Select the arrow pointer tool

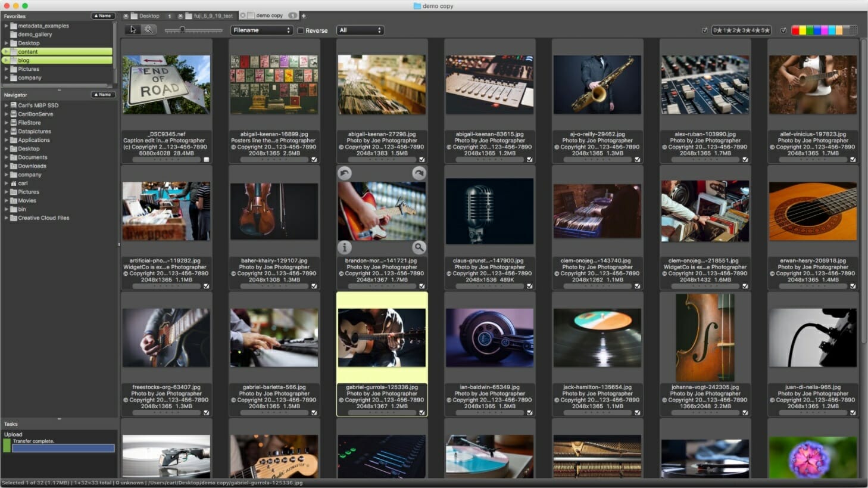(133, 30)
